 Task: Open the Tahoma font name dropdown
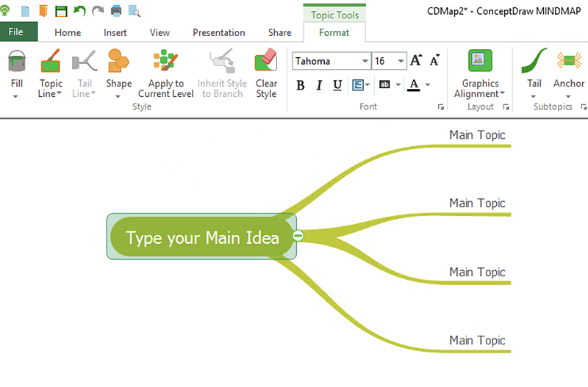click(365, 61)
